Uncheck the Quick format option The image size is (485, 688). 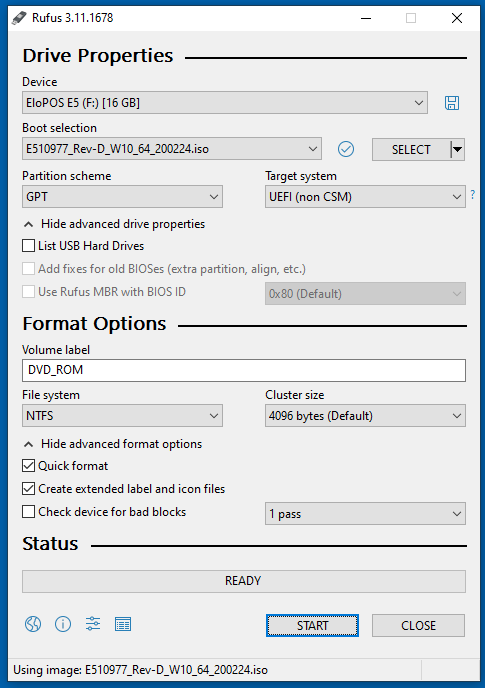click(x=29, y=466)
